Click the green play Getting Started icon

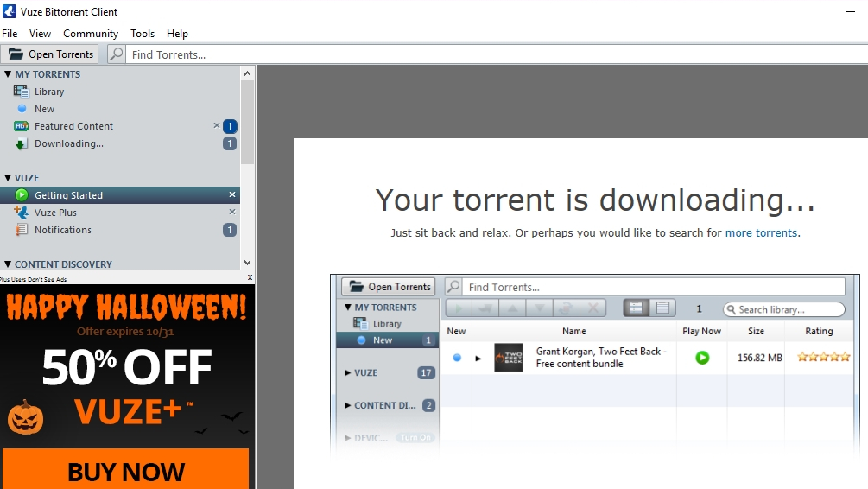pos(21,195)
